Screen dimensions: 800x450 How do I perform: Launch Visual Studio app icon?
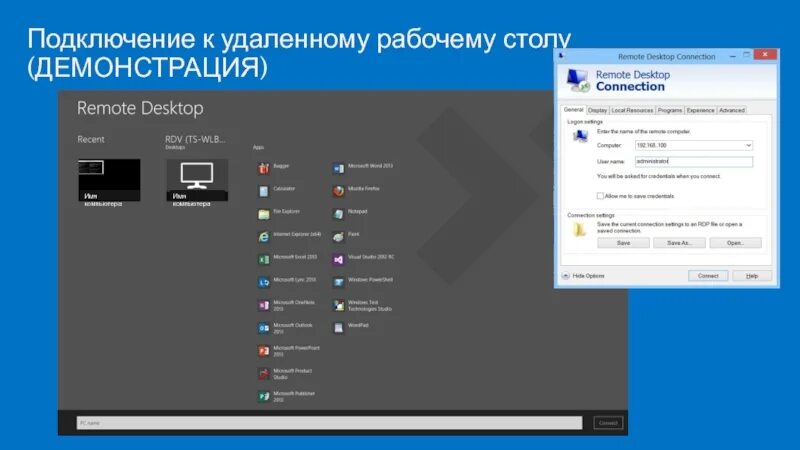point(338,260)
